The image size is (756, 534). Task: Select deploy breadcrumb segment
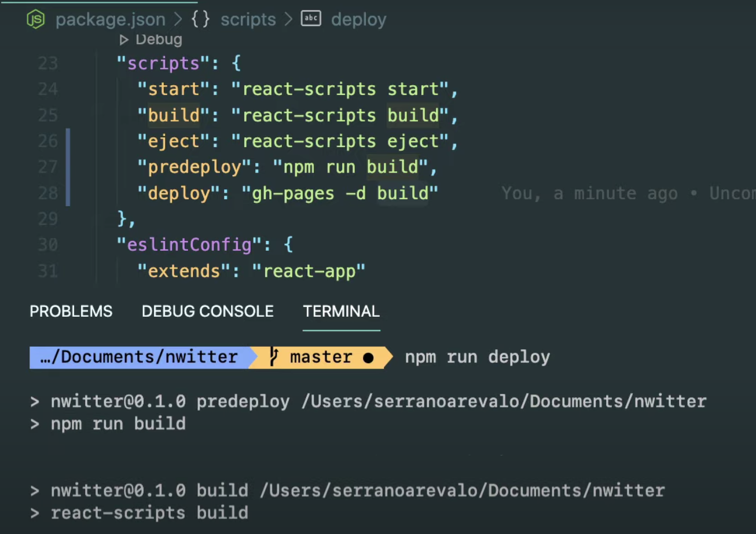359,20
